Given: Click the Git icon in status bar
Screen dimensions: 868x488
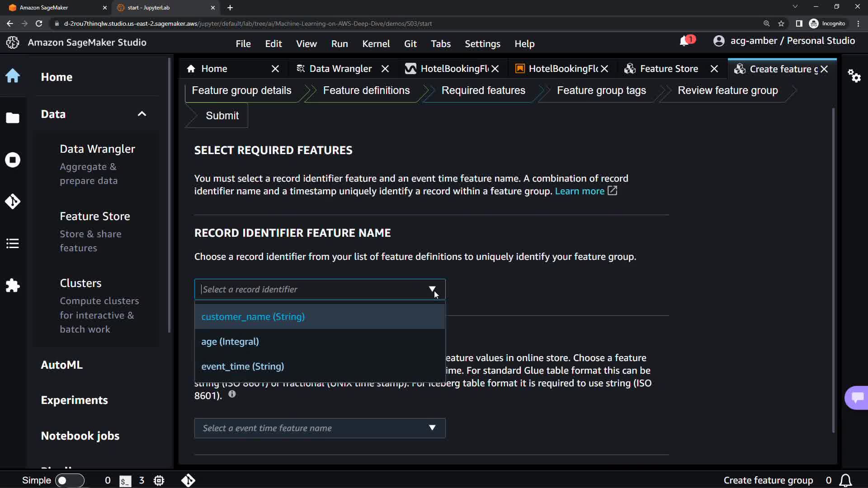Looking at the screenshot, I should point(188,480).
